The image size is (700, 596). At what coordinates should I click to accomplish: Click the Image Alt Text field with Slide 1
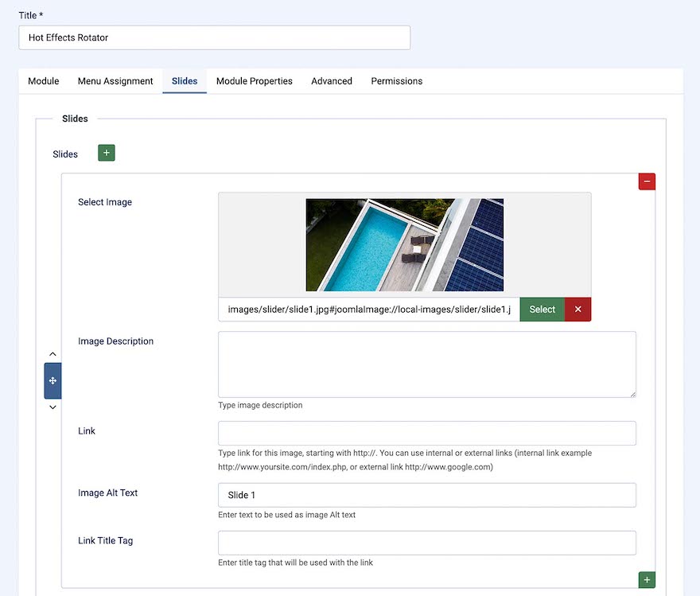click(x=427, y=495)
